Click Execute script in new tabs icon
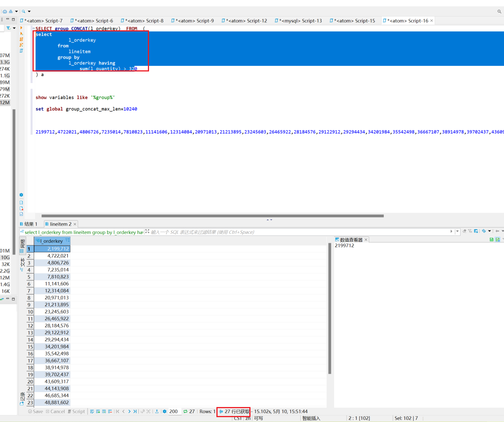The width and height of the screenshot is (504, 422). [21, 45]
